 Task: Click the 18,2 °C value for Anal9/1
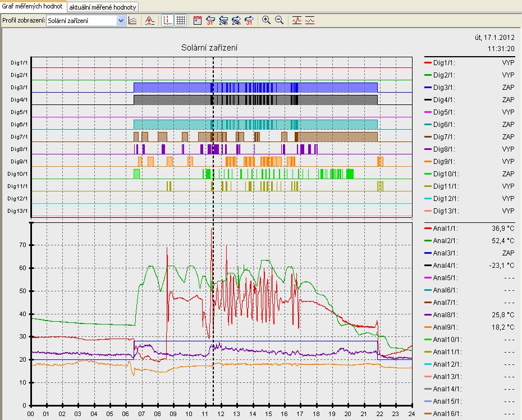(503, 327)
